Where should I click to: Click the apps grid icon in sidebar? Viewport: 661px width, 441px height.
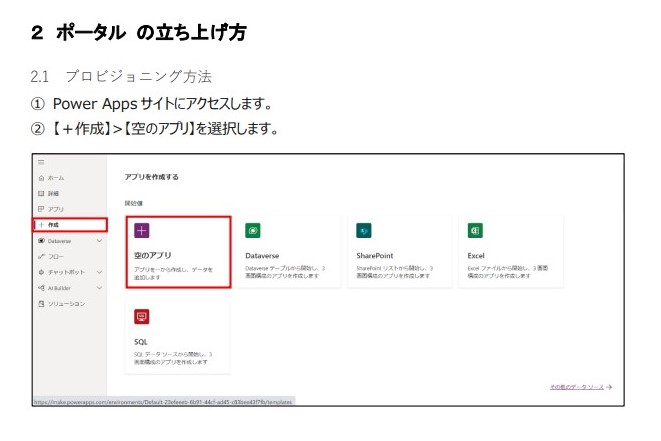pos(41,209)
